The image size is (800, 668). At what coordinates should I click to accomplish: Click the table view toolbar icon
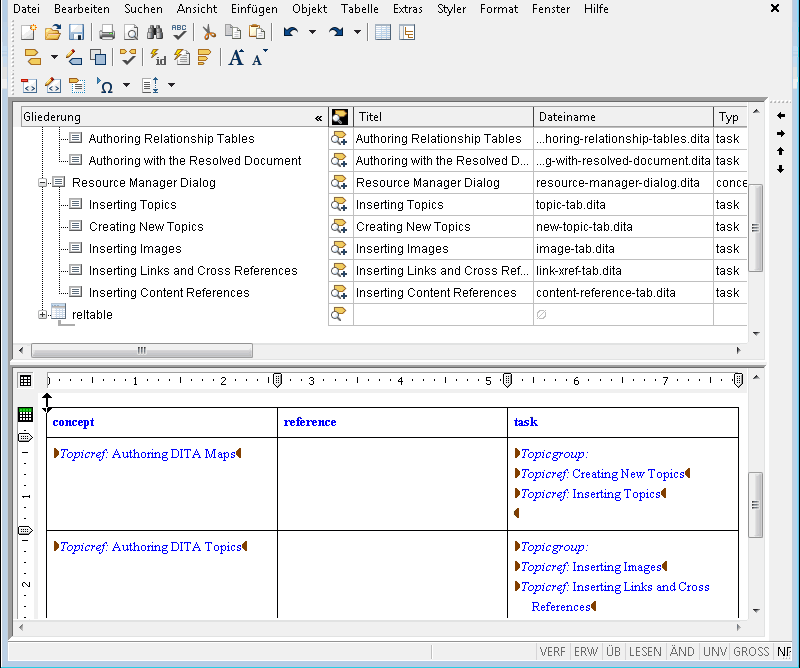pos(383,32)
